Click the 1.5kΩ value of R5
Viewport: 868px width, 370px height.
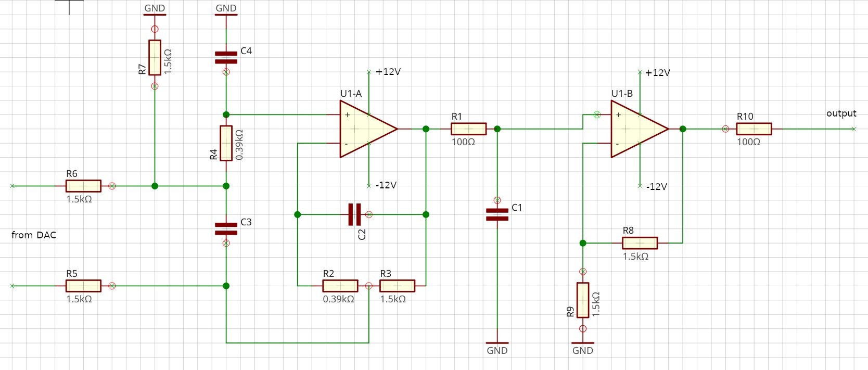click(x=79, y=299)
